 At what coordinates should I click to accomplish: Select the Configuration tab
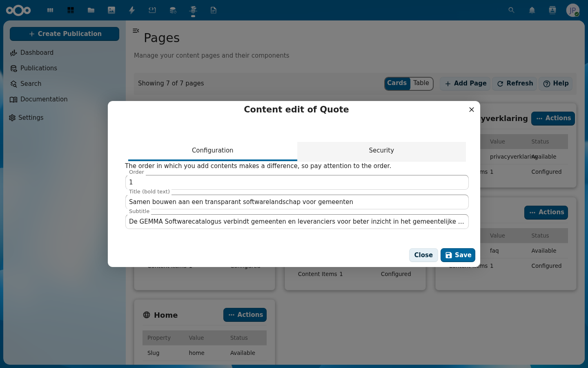click(212, 150)
